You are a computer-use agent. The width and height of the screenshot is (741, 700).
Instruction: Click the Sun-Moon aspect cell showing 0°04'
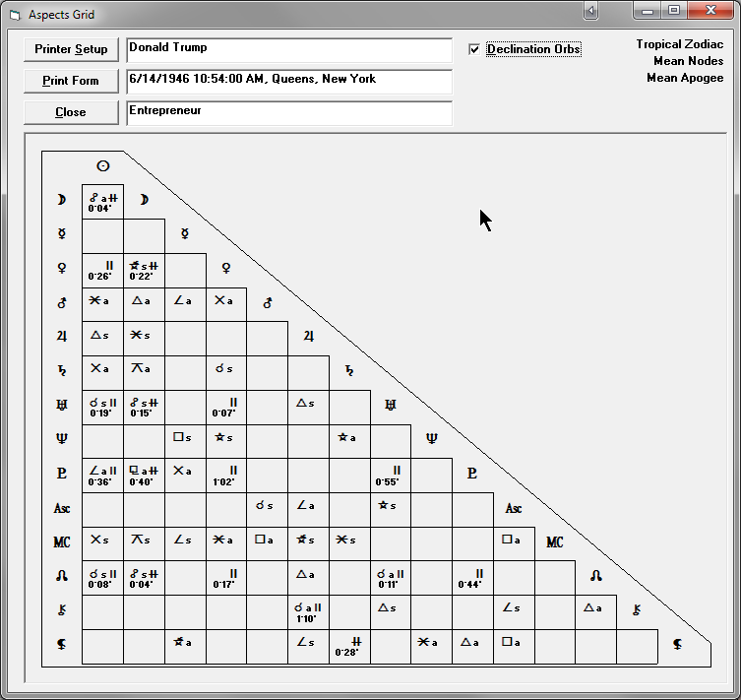coord(102,201)
